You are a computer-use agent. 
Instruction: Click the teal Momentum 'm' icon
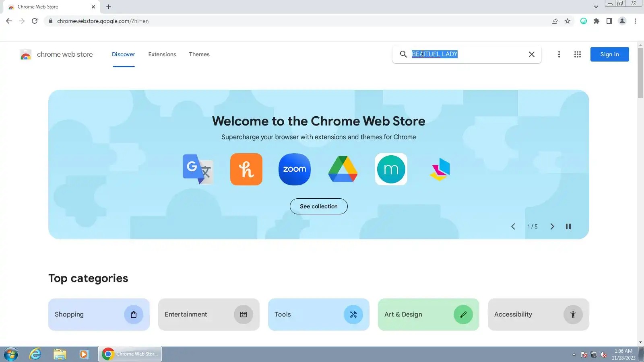[x=391, y=169]
